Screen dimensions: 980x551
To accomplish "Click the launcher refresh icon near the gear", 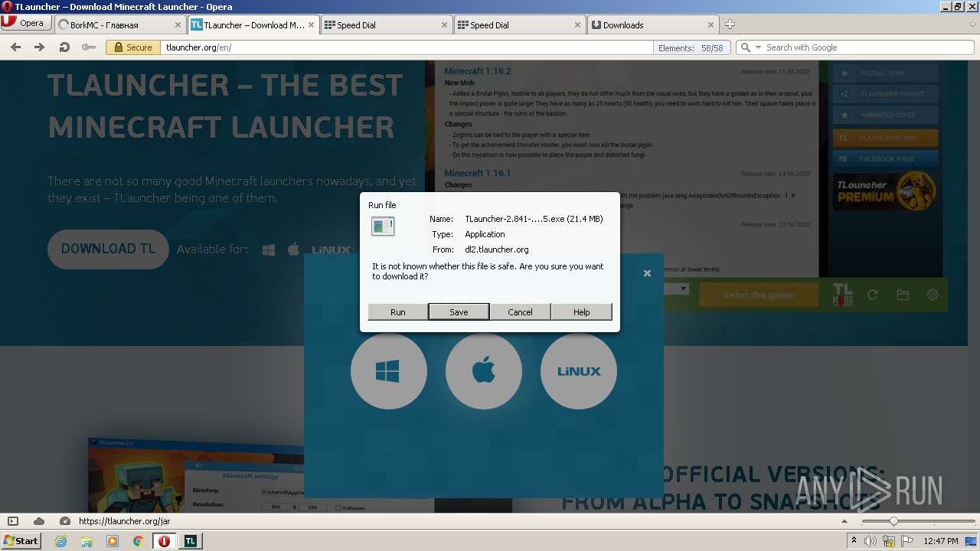I will point(872,295).
